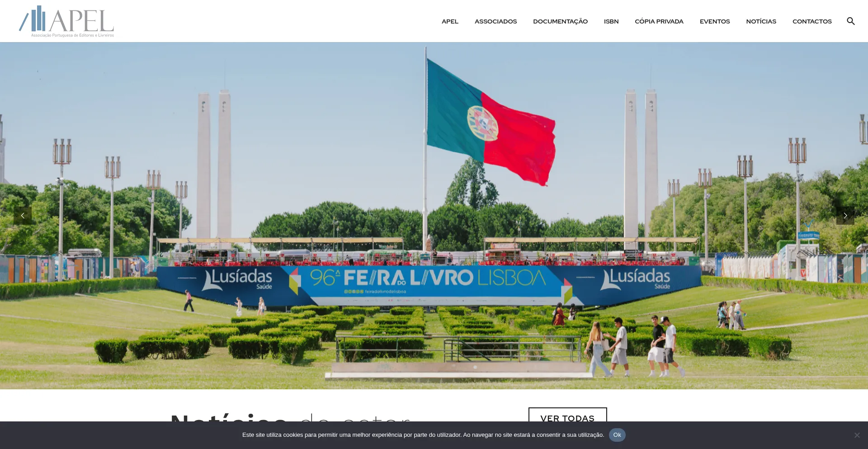Open the CÓPIA PRIVADA menu item

point(659,21)
